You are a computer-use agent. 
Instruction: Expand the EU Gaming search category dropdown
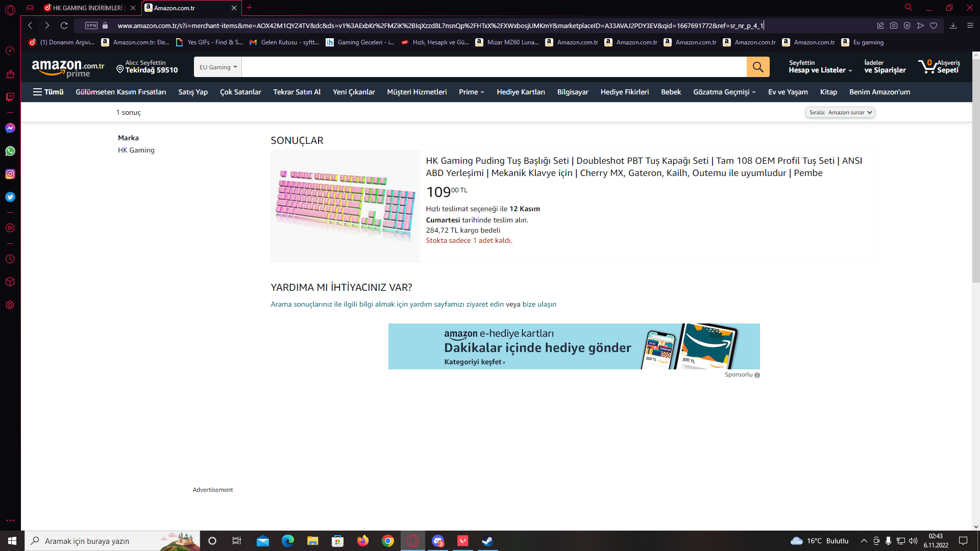coord(218,67)
